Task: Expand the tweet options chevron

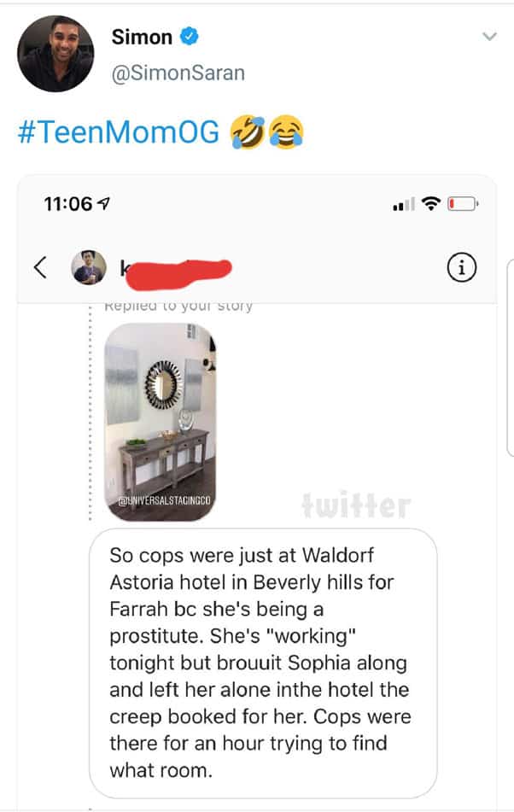Action: click(x=489, y=36)
